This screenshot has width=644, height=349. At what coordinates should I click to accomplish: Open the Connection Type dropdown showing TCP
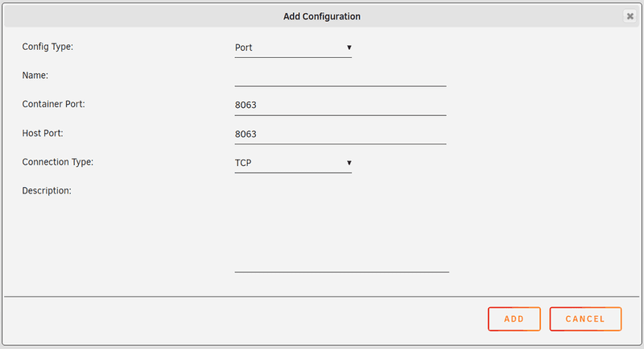pyautogui.click(x=290, y=163)
